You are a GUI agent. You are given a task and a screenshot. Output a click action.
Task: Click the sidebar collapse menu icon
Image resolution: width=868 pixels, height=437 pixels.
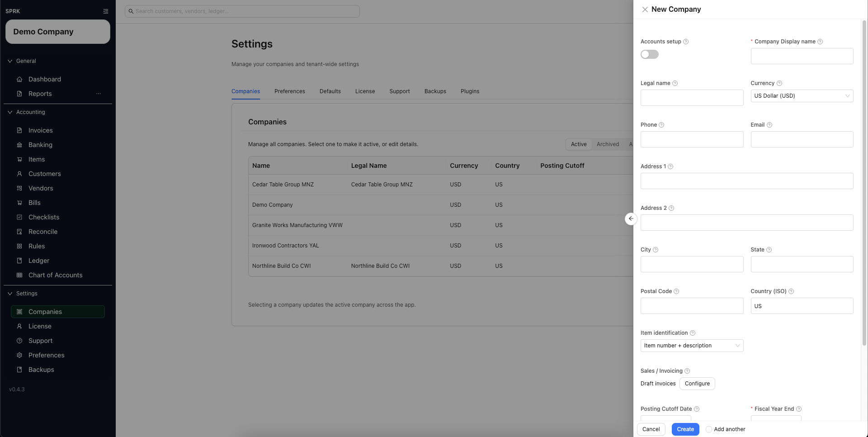click(x=106, y=11)
